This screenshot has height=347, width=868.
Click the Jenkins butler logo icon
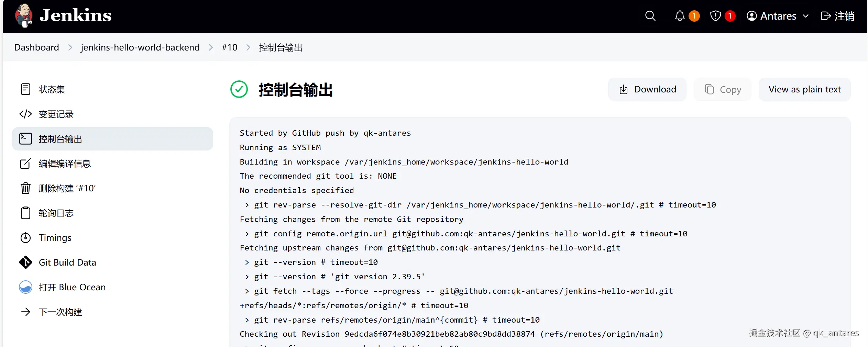point(24,15)
